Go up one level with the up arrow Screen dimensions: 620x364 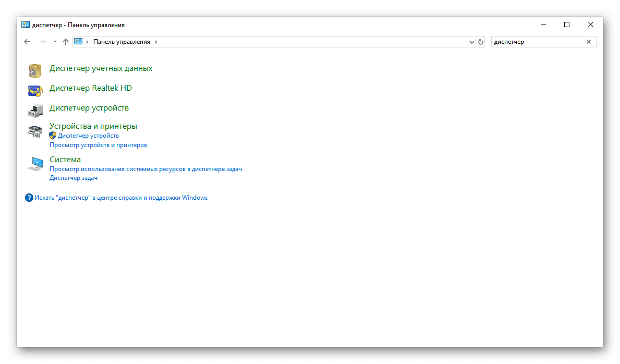tap(66, 42)
